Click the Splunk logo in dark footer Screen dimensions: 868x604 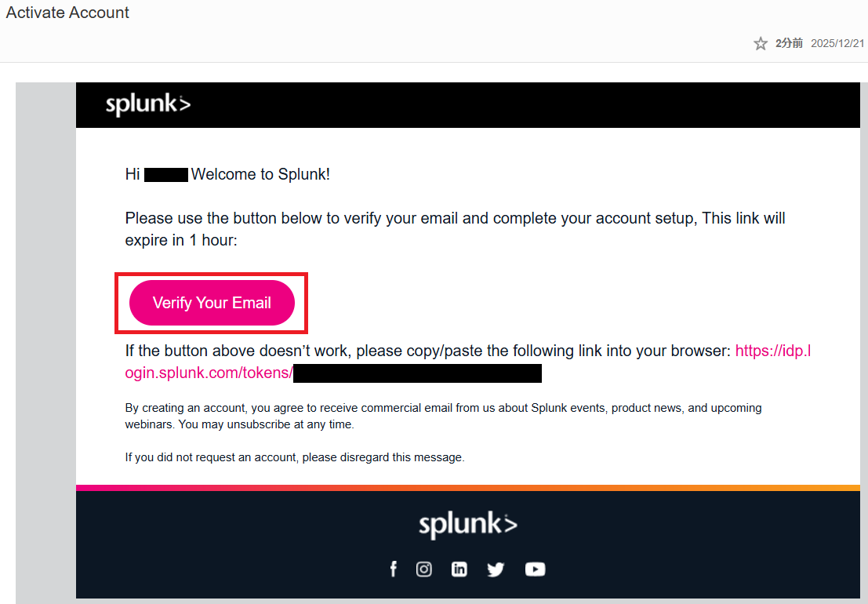tap(467, 524)
